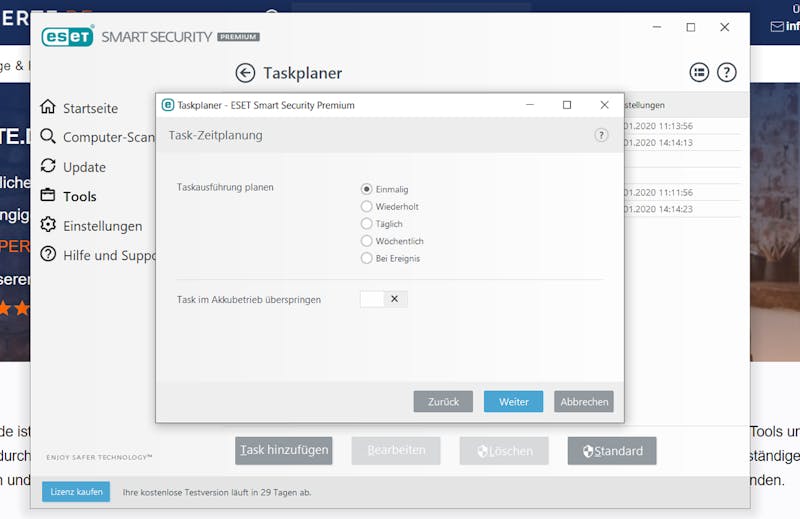Select the task row dated 14:14:13
800x519 pixels.
[682, 143]
